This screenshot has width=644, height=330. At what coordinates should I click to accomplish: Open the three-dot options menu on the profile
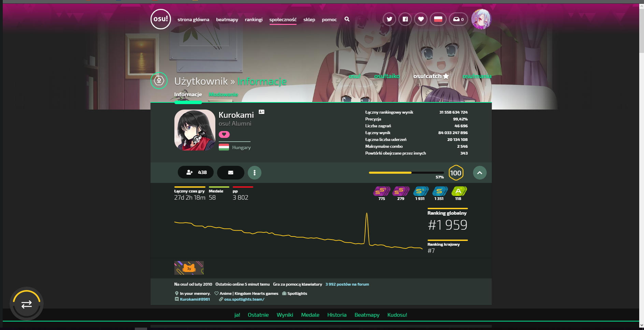(x=255, y=173)
